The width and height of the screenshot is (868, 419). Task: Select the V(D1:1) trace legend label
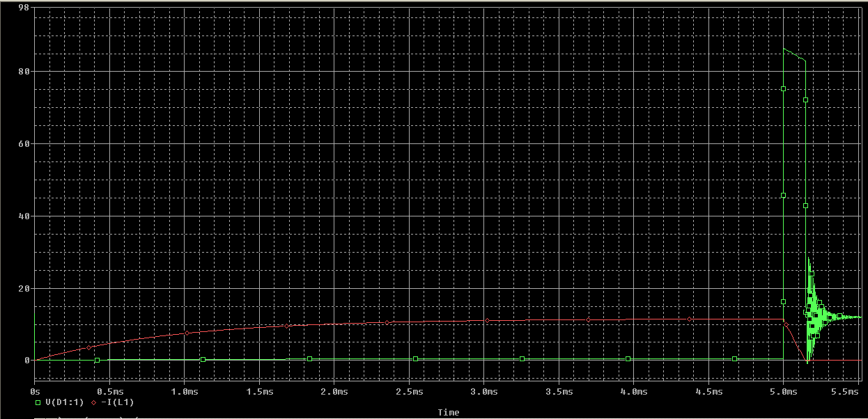pyautogui.click(x=64, y=402)
